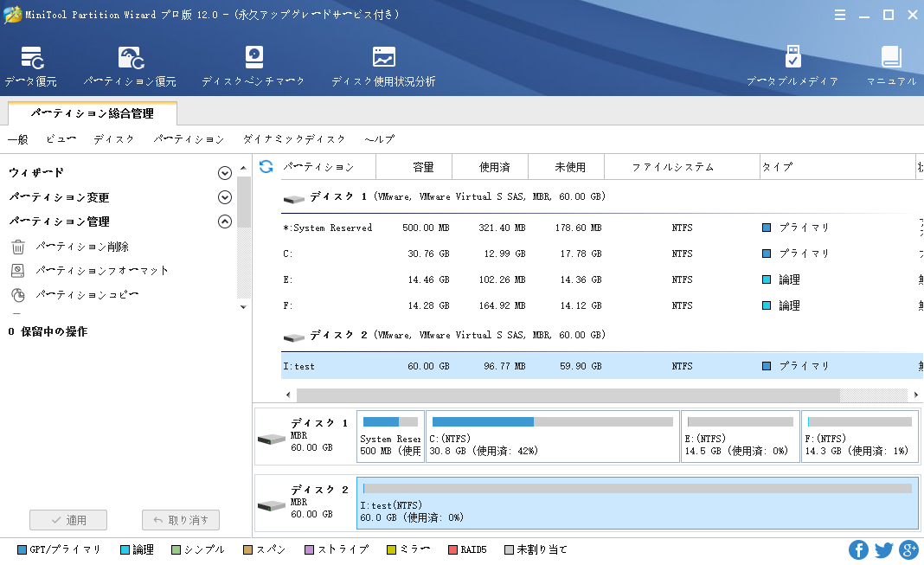Image resolution: width=924 pixels, height=565 pixels.
Task: Open ディスク使用状況分析 (Space Analyzer) tool
Action: click(383, 67)
